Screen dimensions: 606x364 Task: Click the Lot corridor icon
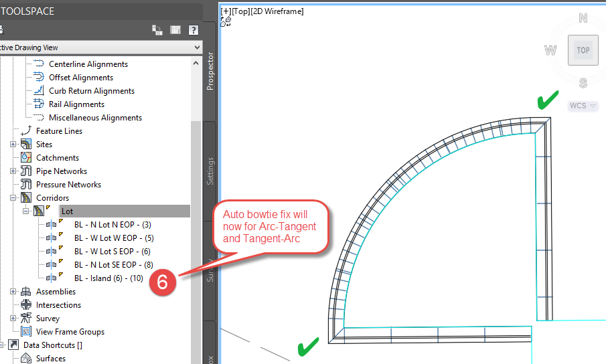click(x=39, y=211)
